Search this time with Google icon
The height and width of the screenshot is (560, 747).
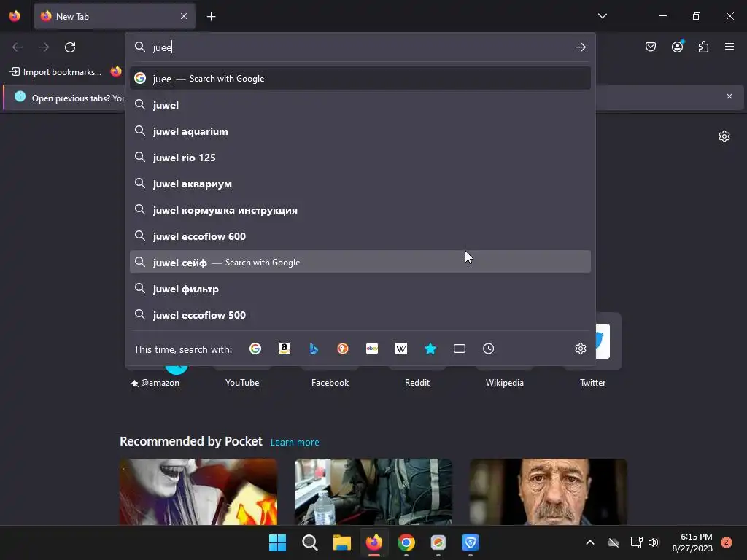click(255, 349)
